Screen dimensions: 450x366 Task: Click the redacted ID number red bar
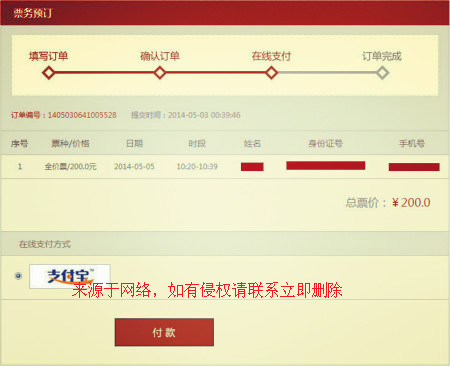(326, 165)
